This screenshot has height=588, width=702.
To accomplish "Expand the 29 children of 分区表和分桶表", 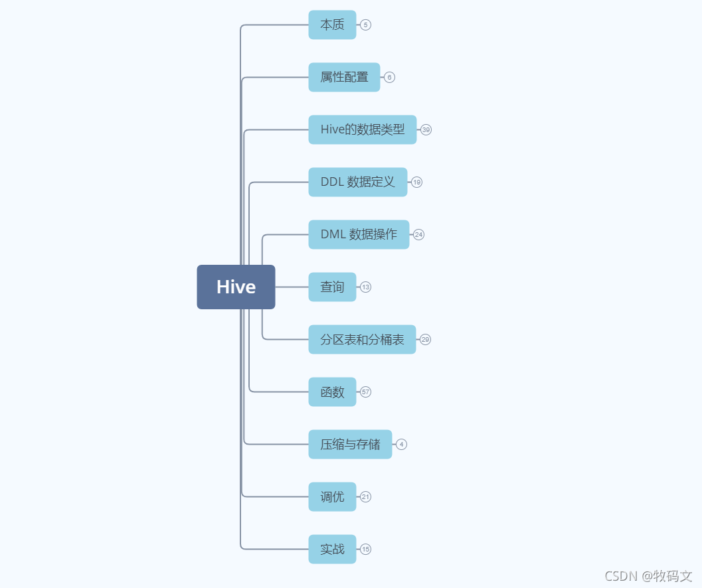I will tap(425, 339).
